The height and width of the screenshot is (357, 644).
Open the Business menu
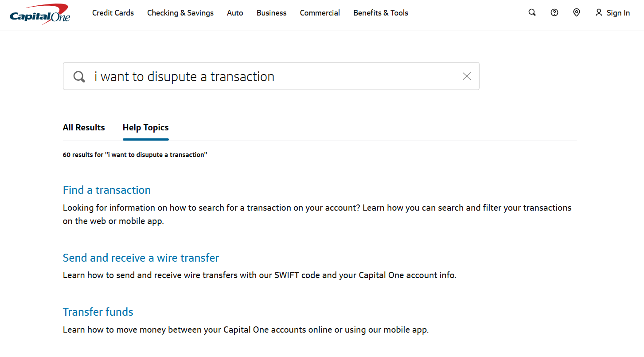tap(272, 13)
